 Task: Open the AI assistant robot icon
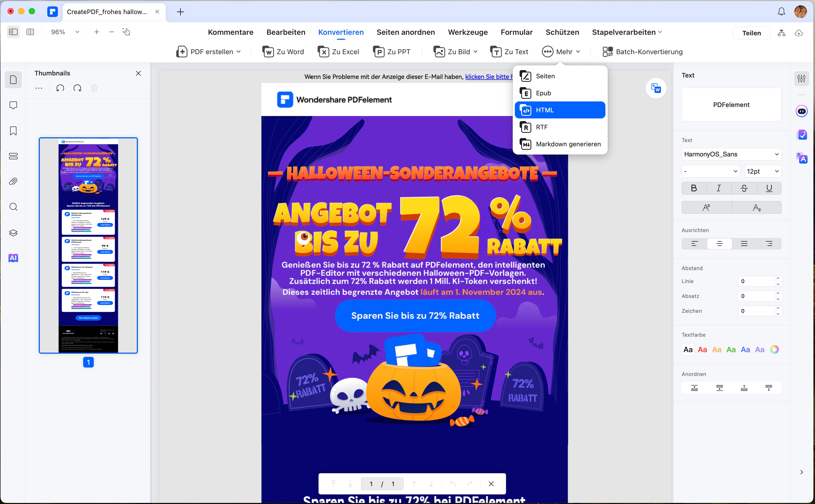[801, 111]
